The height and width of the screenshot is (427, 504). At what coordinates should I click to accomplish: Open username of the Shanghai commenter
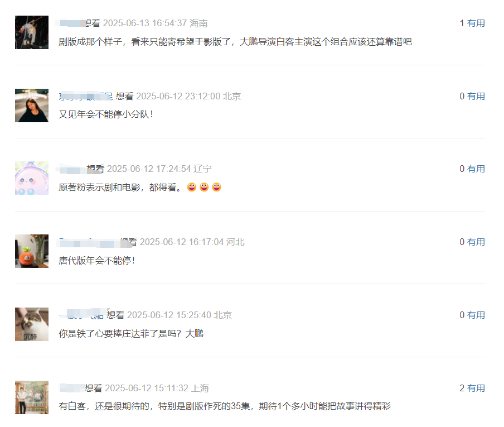point(71,388)
